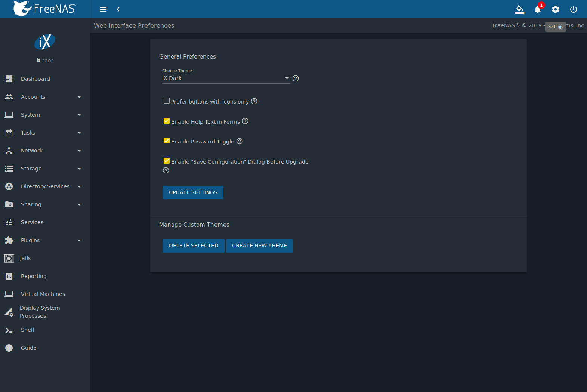This screenshot has height=392, width=587.
Task: Open the Choose Theme dropdown
Action: tap(226, 78)
